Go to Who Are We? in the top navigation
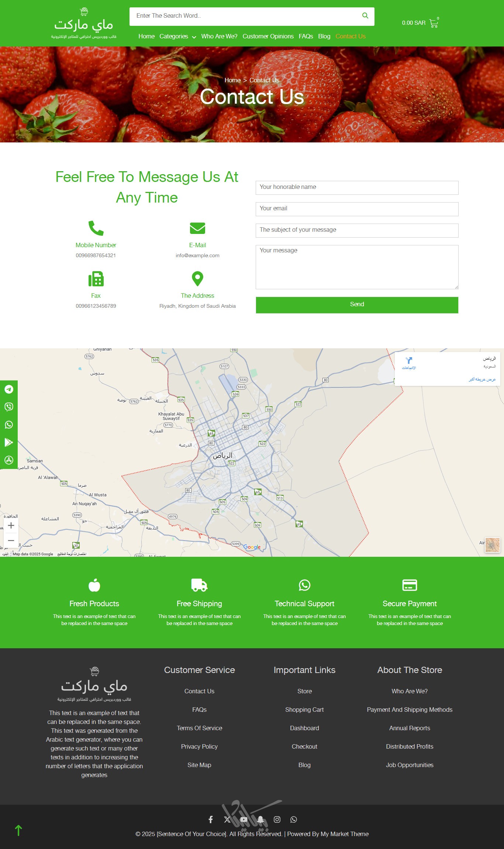Viewport: 504px width, 849px height. (x=219, y=37)
